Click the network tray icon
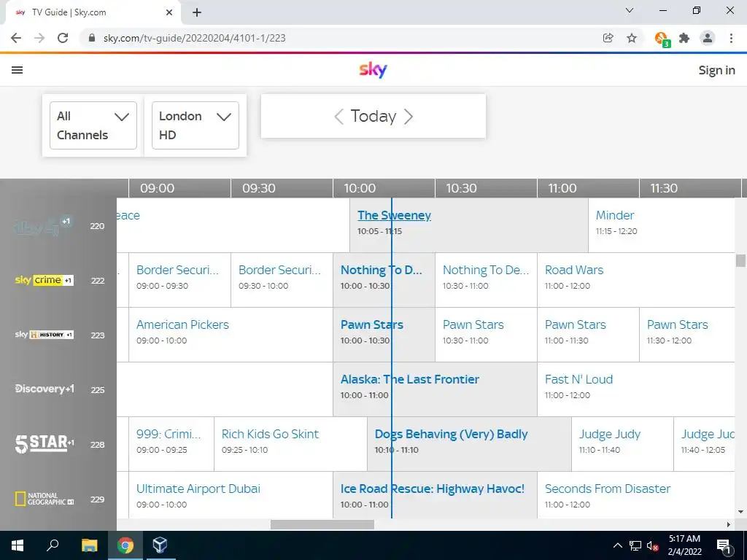This screenshot has height=560, width=747. 635,546
